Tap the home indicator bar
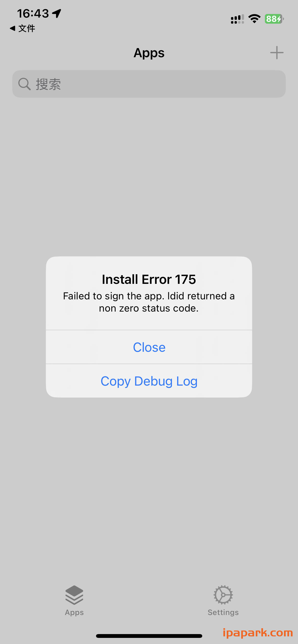The height and width of the screenshot is (644, 298). click(149, 636)
